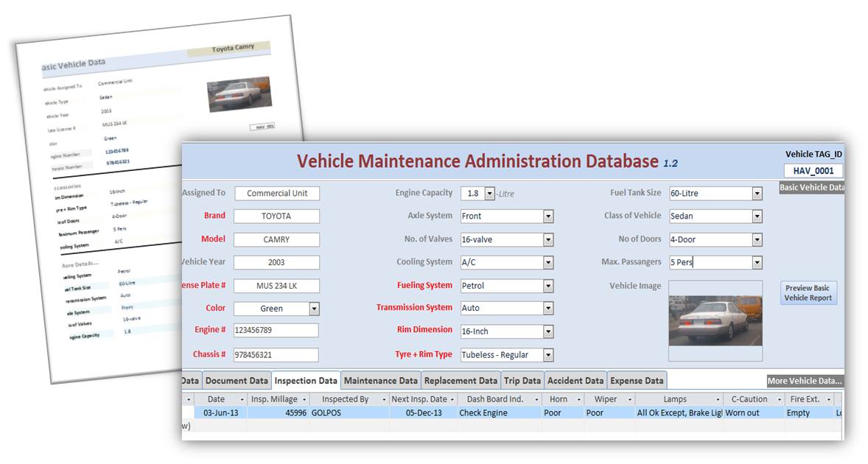Image resolution: width=868 pixels, height=464 pixels.
Task: Switch to the Document Data tab
Action: pyautogui.click(x=237, y=381)
